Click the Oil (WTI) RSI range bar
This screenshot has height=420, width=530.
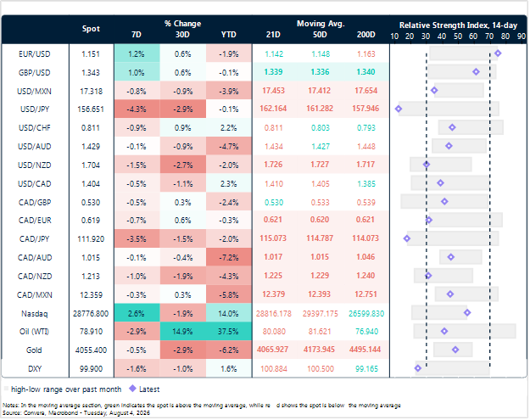pyautogui.click(x=466, y=332)
